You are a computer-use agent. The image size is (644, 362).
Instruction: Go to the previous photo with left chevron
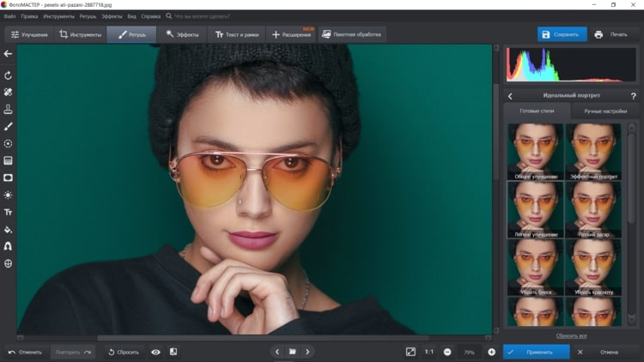tap(276, 352)
